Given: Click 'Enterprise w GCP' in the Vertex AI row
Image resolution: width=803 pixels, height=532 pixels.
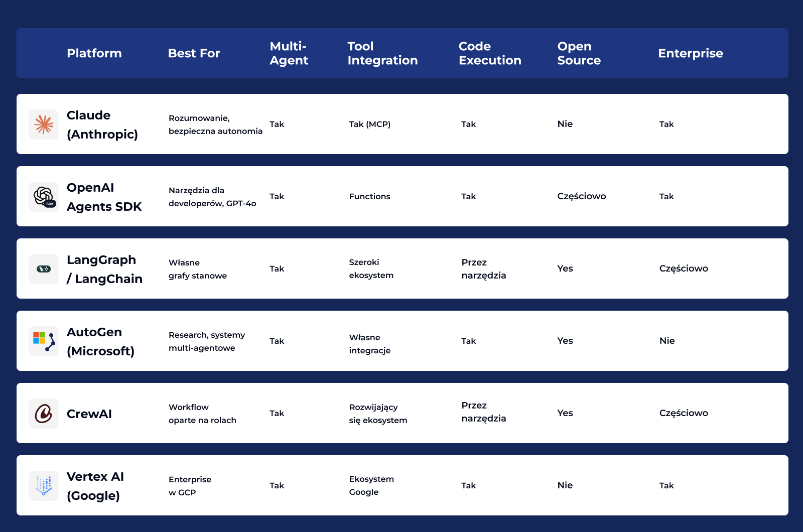Looking at the screenshot, I should coord(190,486).
